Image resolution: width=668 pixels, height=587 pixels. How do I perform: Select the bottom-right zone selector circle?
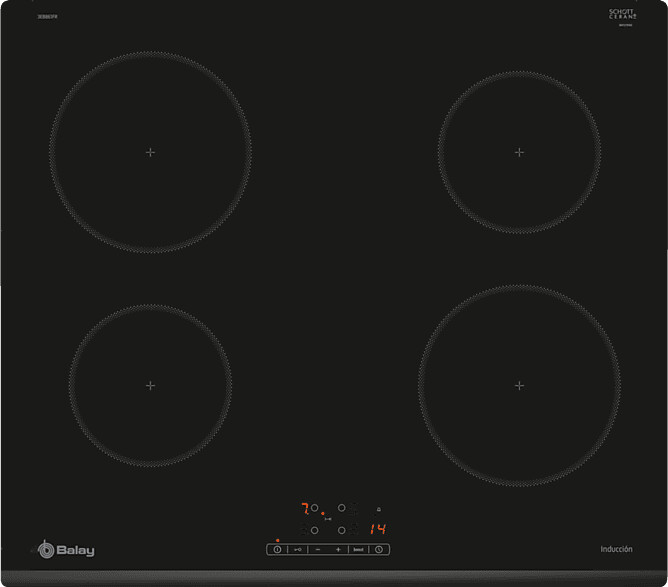pos(341,530)
